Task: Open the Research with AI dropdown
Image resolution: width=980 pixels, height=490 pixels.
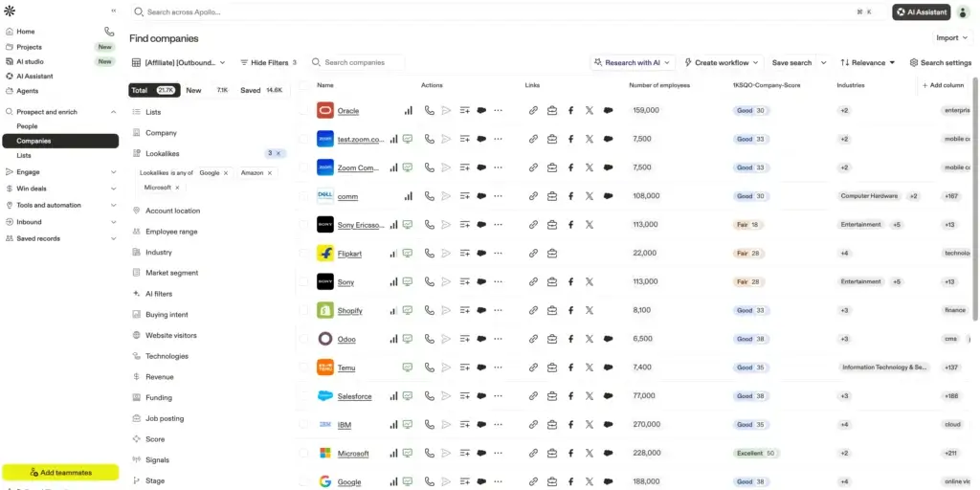Action: tap(633, 62)
